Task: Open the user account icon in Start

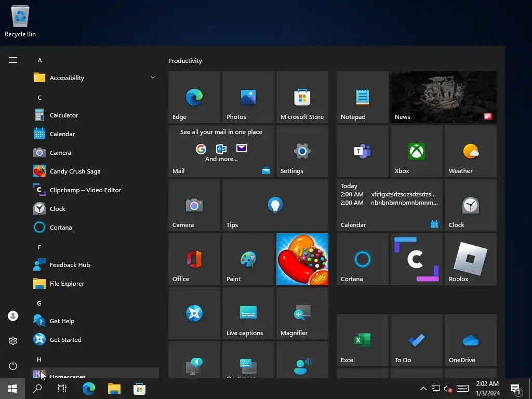Action: [x=13, y=316]
